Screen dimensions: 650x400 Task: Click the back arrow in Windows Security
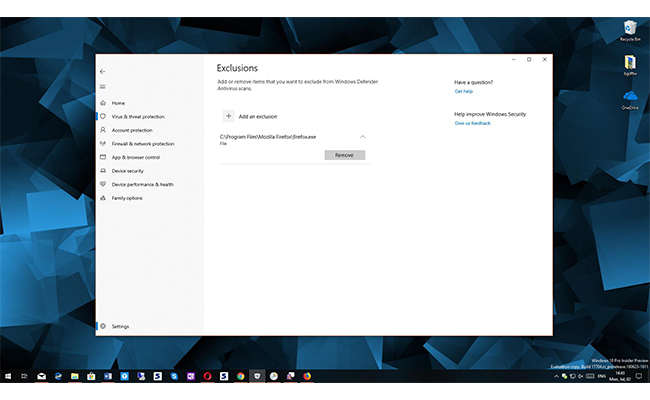point(102,71)
